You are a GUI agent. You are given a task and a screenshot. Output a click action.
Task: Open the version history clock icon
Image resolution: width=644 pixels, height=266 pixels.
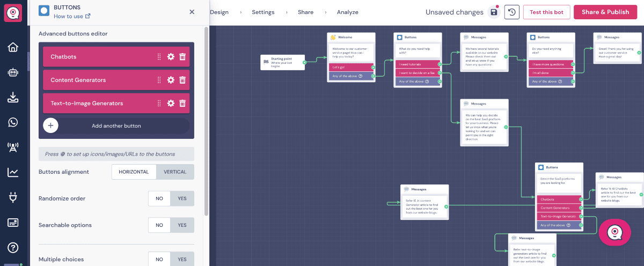click(512, 12)
